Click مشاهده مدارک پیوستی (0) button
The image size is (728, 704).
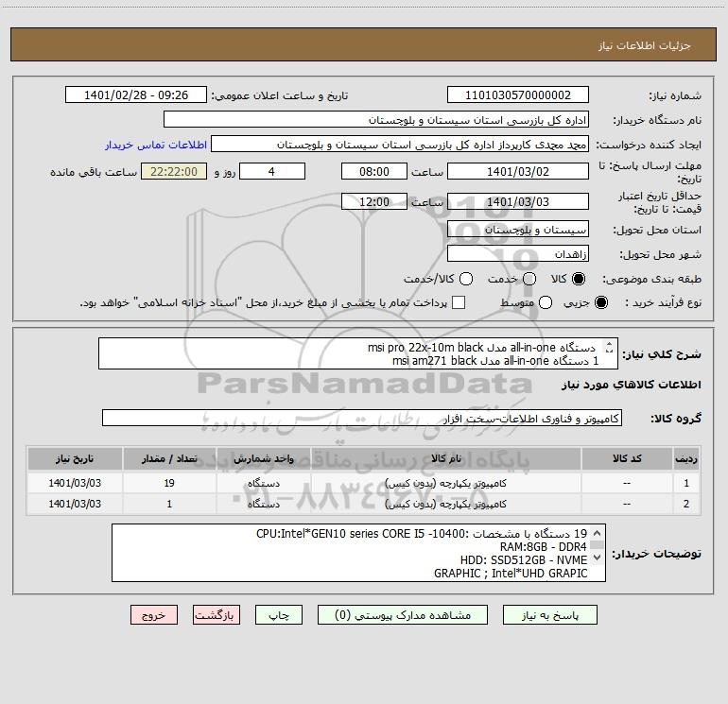[403, 615]
